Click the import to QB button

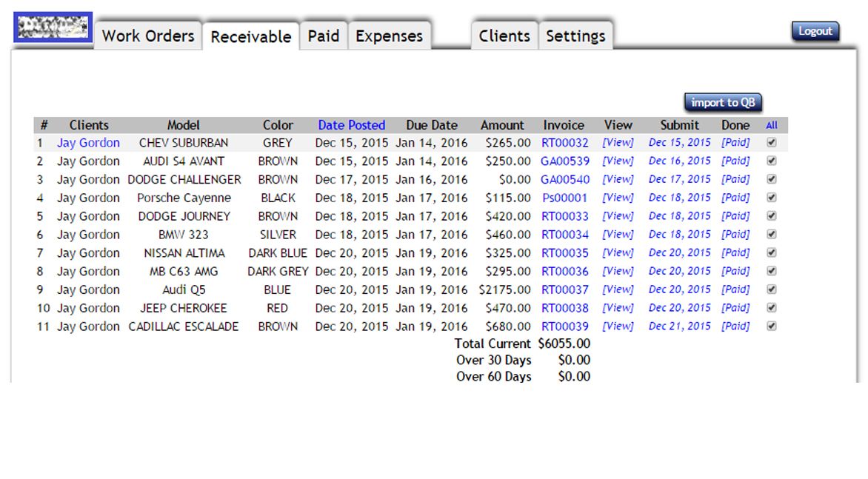coord(723,102)
